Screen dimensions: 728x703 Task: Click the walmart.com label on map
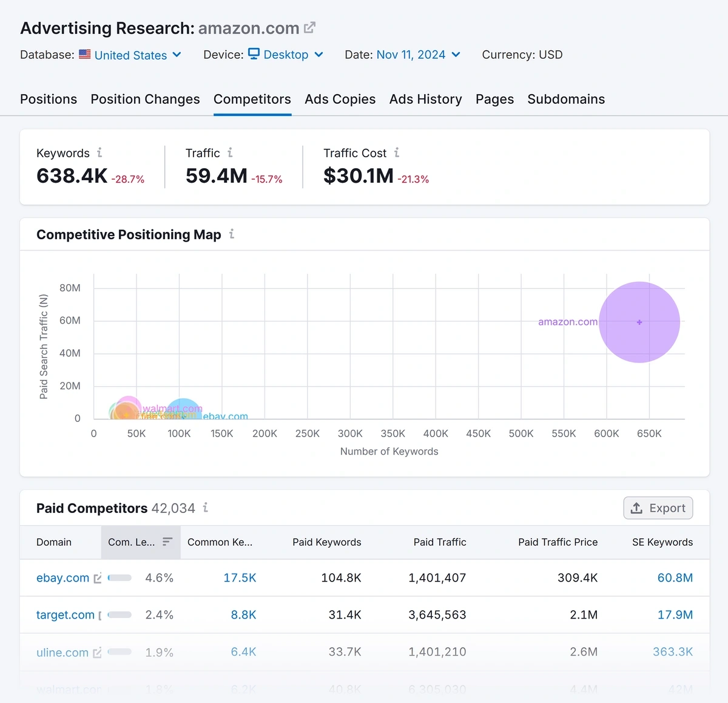pyautogui.click(x=173, y=409)
